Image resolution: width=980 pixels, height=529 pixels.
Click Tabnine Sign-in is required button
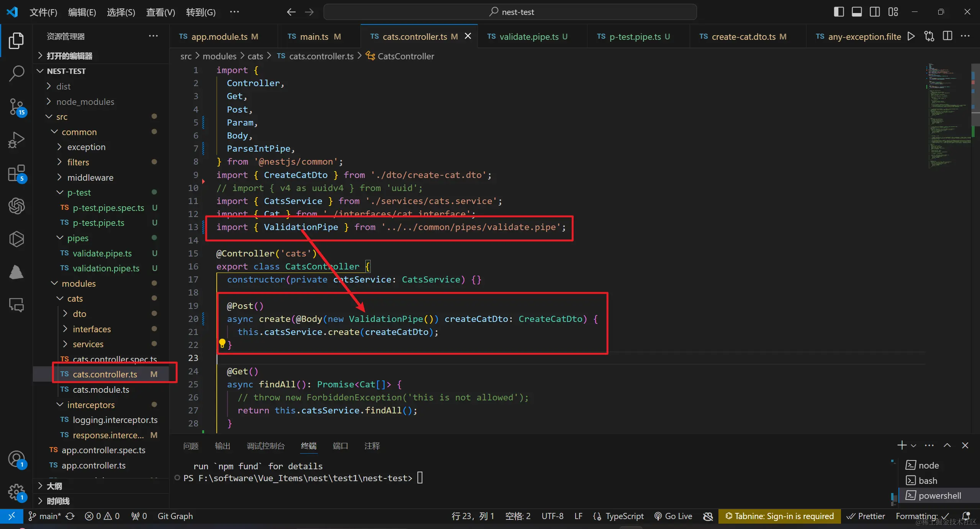click(779, 516)
